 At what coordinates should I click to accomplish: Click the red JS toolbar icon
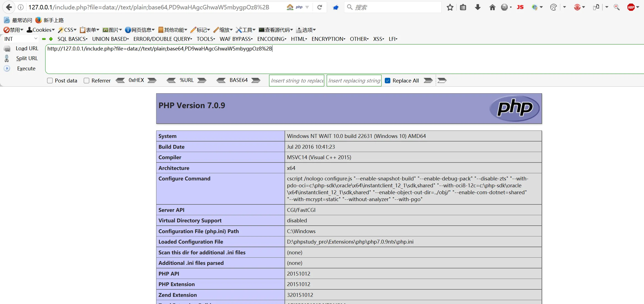[520, 7]
